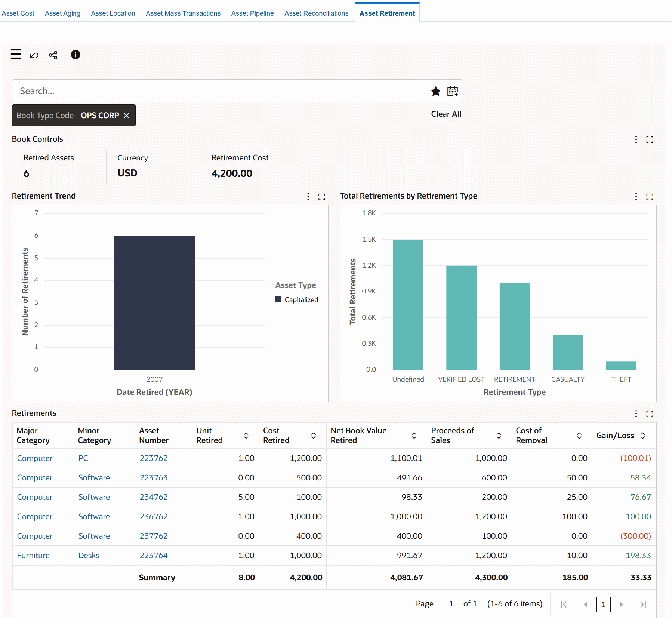This screenshot has height=618, width=672.
Task: Click the THEFT bar
Action: click(621, 366)
